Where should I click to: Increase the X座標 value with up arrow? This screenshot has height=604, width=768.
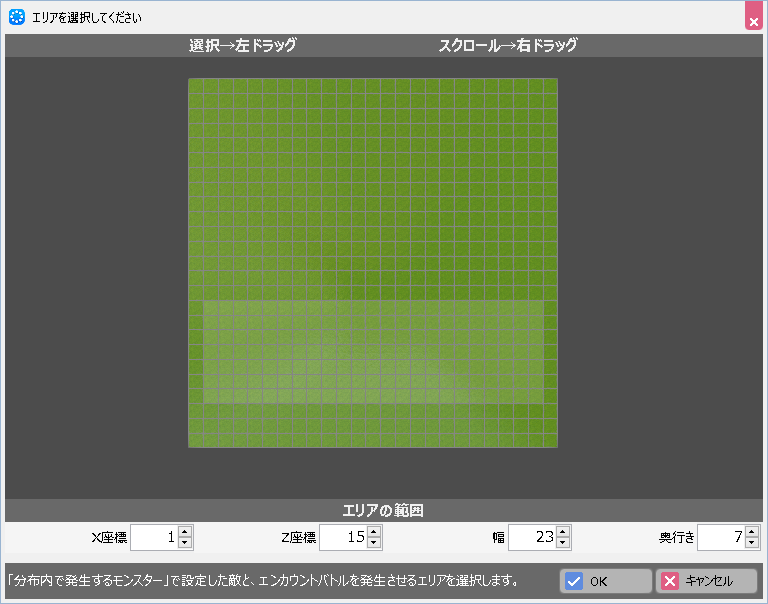tap(185, 532)
